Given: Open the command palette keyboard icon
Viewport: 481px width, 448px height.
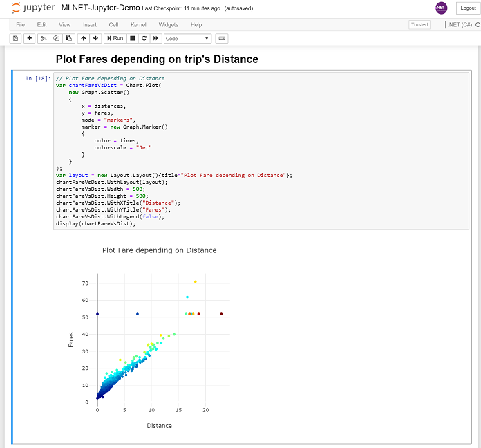Looking at the screenshot, I should [221, 38].
